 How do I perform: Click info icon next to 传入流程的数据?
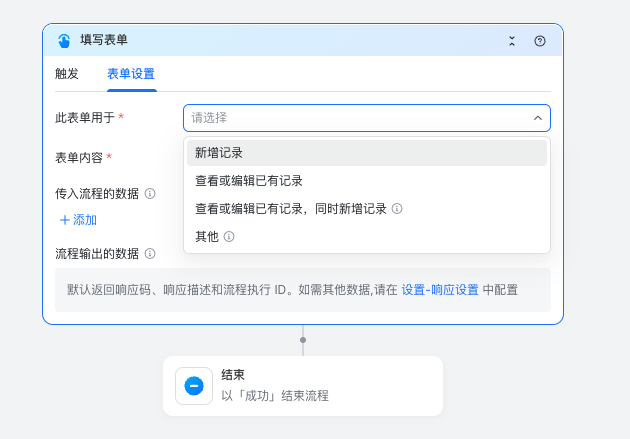[x=150, y=194]
